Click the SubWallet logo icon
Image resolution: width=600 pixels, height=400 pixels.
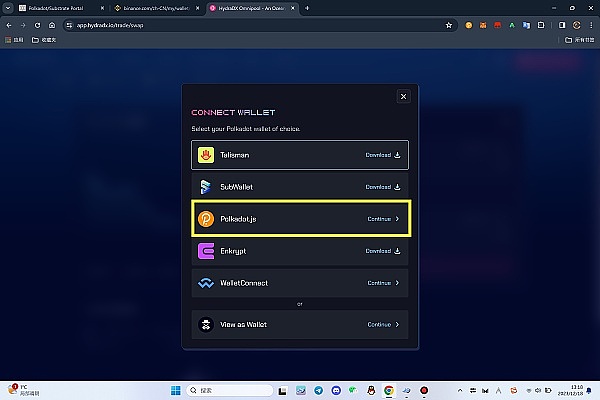pos(206,187)
